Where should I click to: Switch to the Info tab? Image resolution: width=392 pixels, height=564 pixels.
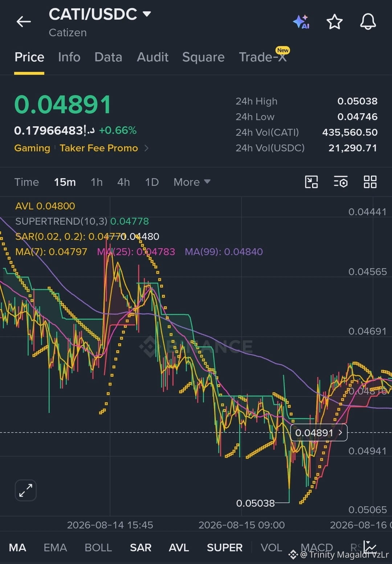click(x=69, y=57)
